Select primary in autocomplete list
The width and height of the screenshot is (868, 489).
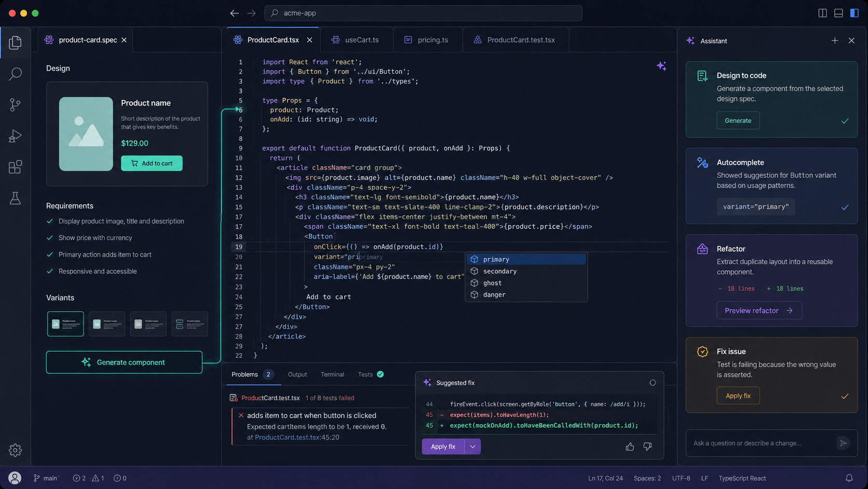point(526,259)
